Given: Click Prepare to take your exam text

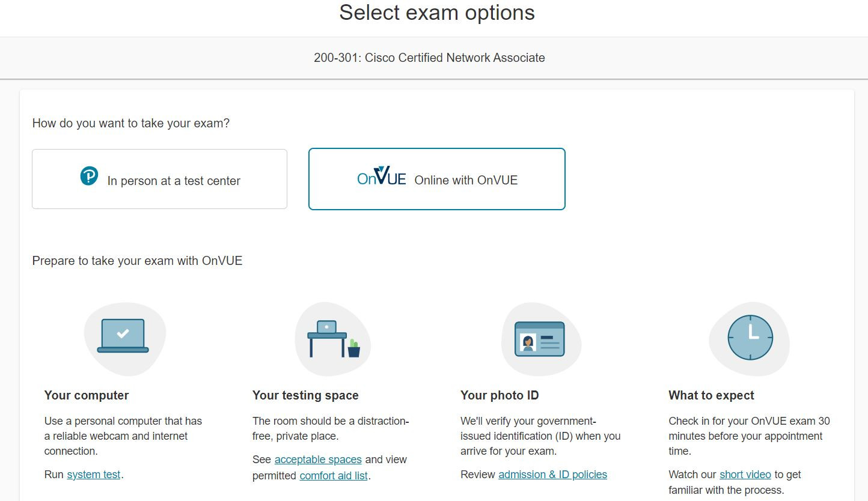Looking at the screenshot, I should (137, 261).
